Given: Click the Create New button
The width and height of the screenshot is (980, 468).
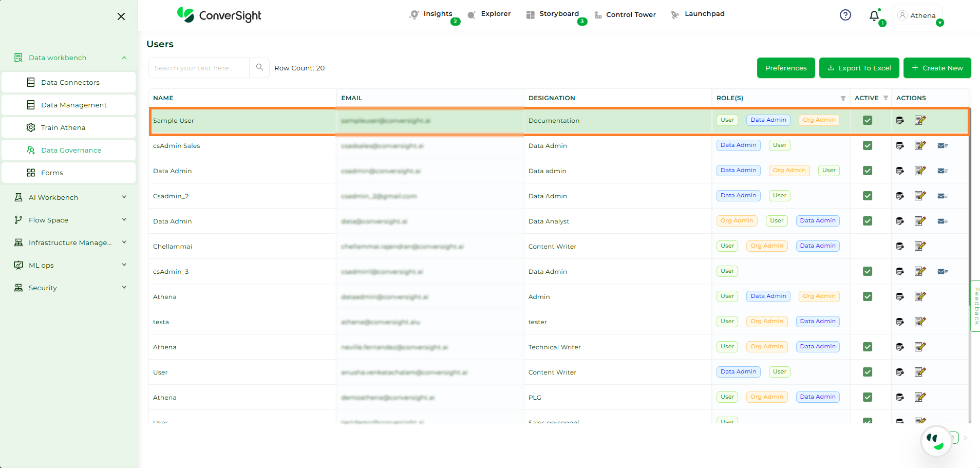Looking at the screenshot, I should coord(937,68).
